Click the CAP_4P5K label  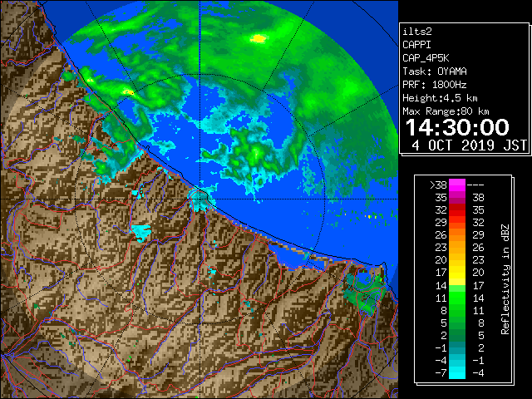(426, 58)
